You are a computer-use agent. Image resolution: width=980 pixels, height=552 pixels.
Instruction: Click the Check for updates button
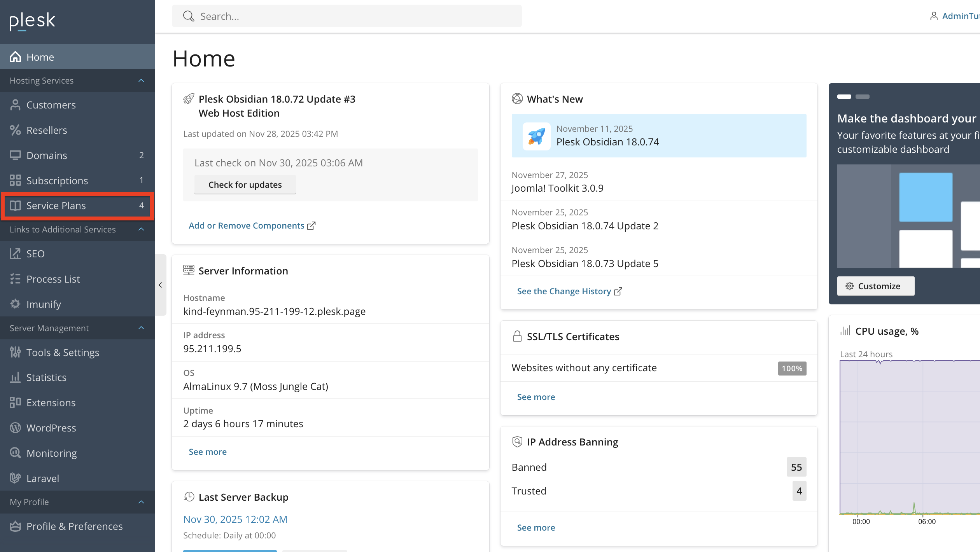tap(245, 185)
